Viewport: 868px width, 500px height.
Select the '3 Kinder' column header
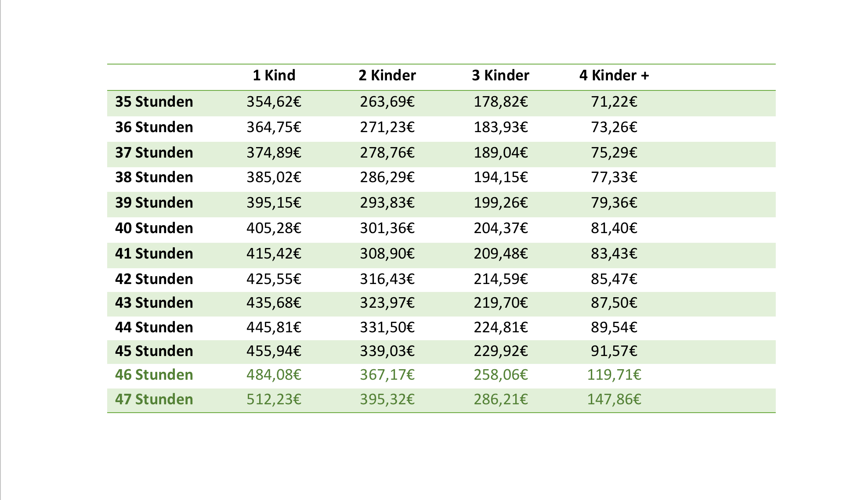[x=500, y=76]
